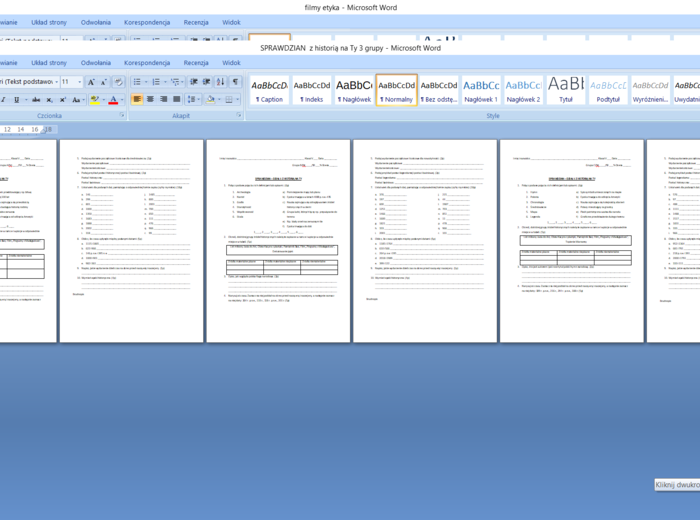Click the red font color button
Viewport: 700px width, 520px height.
click(x=112, y=100)
